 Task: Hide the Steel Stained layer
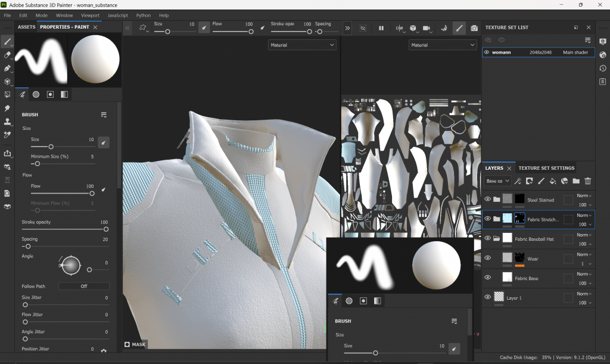487,200
